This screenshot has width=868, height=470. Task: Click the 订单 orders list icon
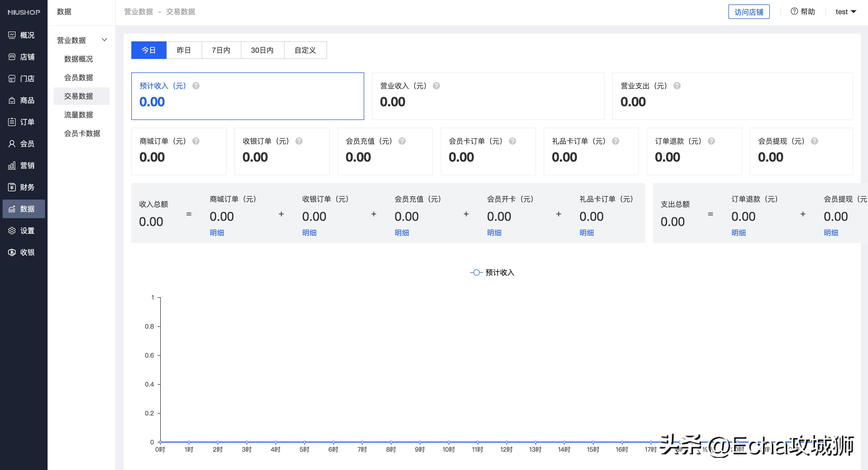(x=12, y=122)
